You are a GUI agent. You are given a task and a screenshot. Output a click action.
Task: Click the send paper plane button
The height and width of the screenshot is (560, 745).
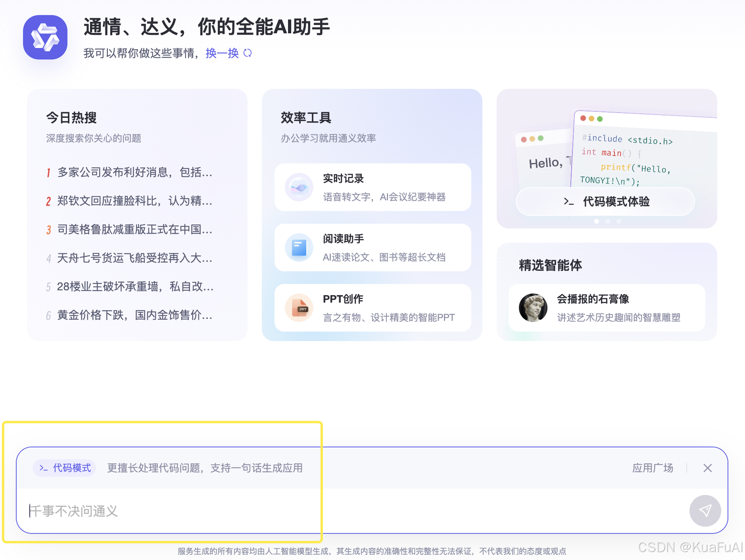pyautogui.click(x=705, y=511)
